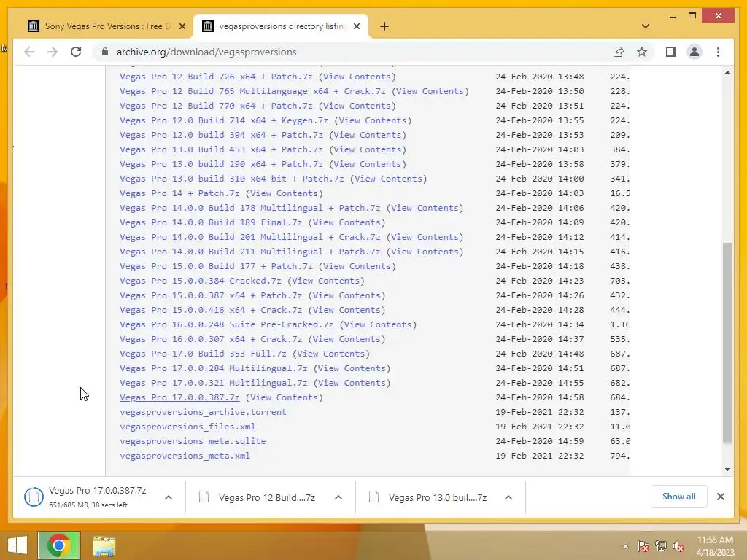The width and height of the screenshot is (747, 560).
Task: Open Vegas Pro 17.0 Build 353 Full.7z
Action: 203,354
